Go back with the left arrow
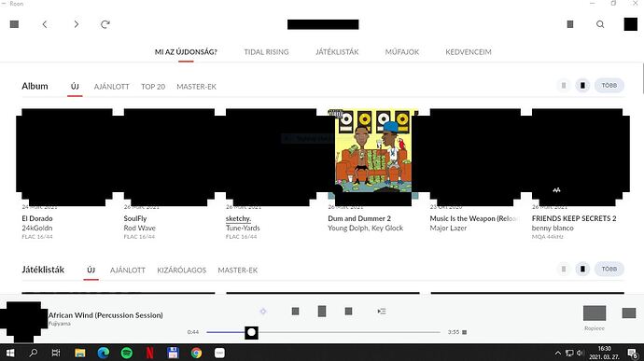Viewport: 644px width, 361px height. [x=45, y=24]
